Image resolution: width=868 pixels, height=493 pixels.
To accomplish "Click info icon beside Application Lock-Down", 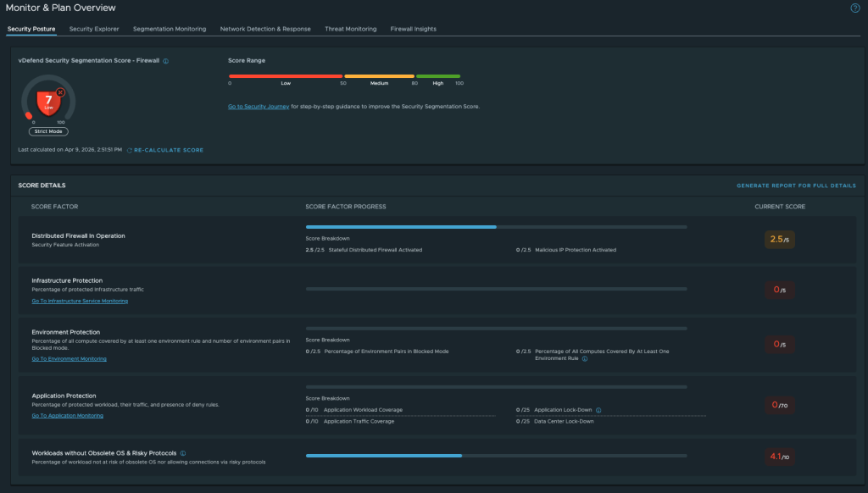I will (x=598, y=410).
